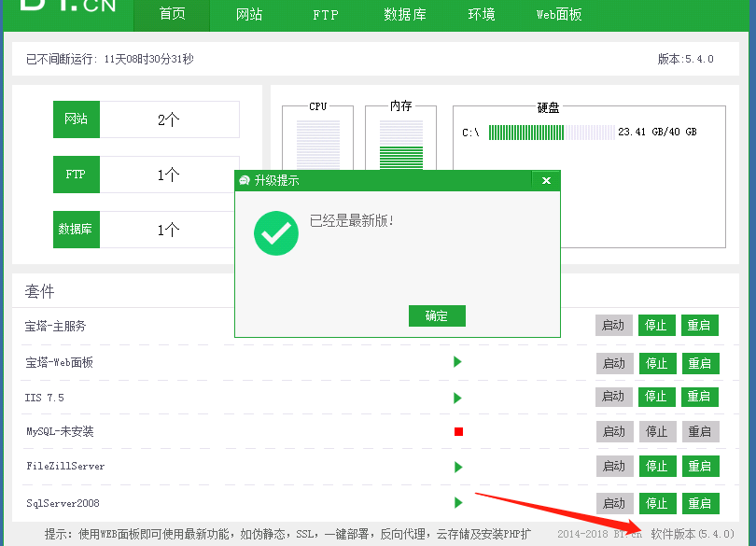This screenshot has width=756, height=546.
Task: Click the running status arrow for SqlServer2008
Action: click(458, 502)
